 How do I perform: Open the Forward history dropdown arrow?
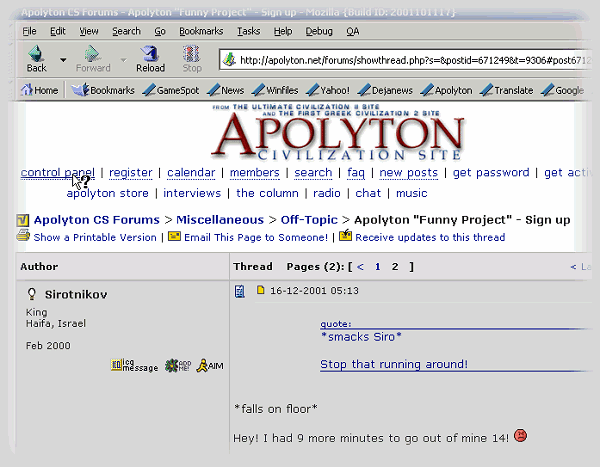[123, 60]
